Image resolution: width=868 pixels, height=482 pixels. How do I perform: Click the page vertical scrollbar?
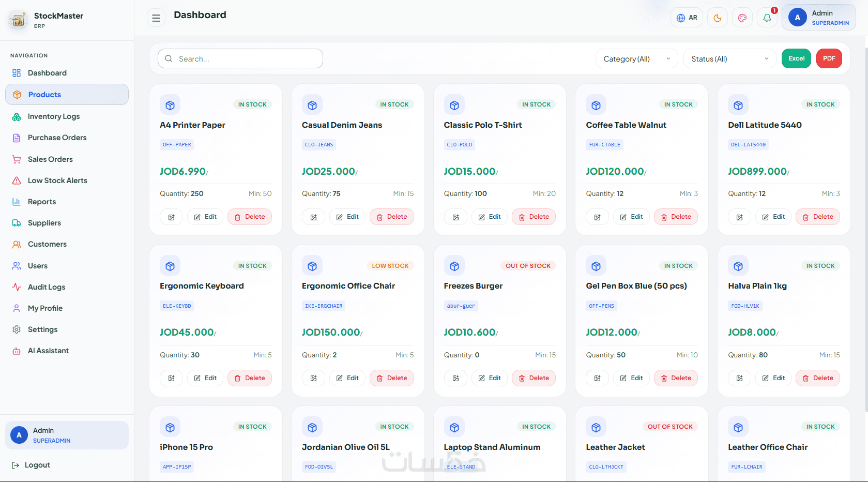[x=865, y=230]
